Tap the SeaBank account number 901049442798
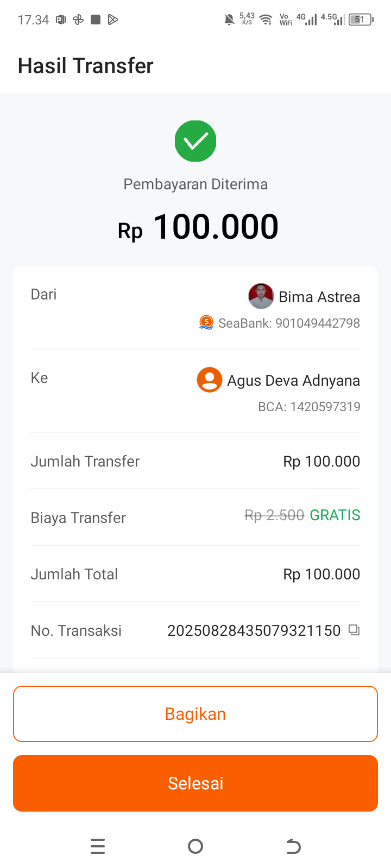This screenshot has height=868, width=391. (x=317, y=323)
